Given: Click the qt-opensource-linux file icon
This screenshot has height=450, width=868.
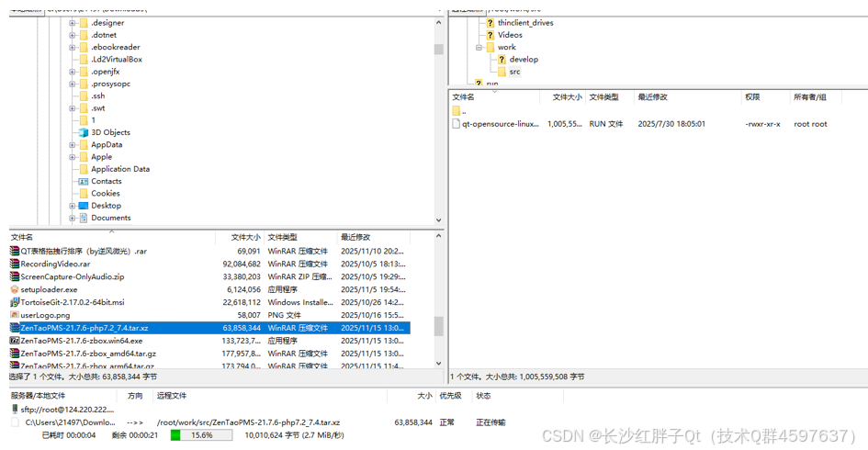Looking at the screenshot, I should click(457, 124).
